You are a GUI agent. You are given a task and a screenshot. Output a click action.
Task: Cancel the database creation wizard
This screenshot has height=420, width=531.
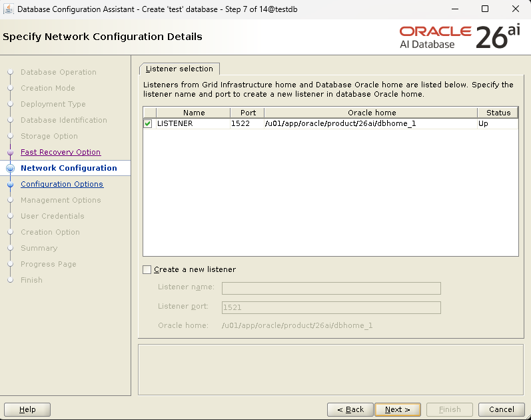pos(502,409)
